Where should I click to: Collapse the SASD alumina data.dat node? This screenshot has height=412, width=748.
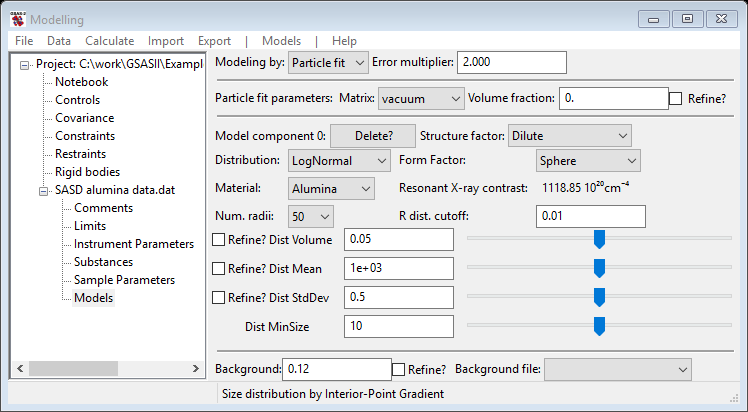pyautogui.click(x=43, y=191)
